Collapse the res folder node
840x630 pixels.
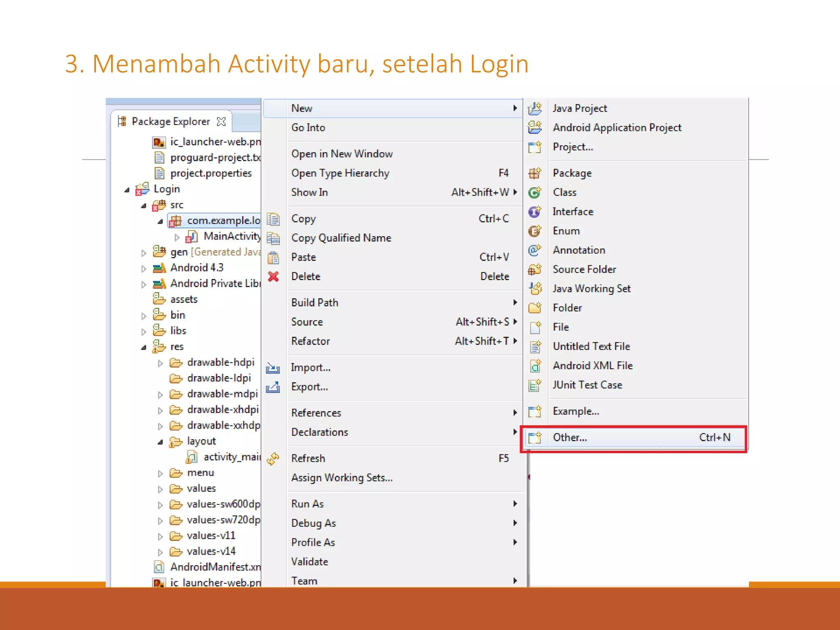(144, 347)
